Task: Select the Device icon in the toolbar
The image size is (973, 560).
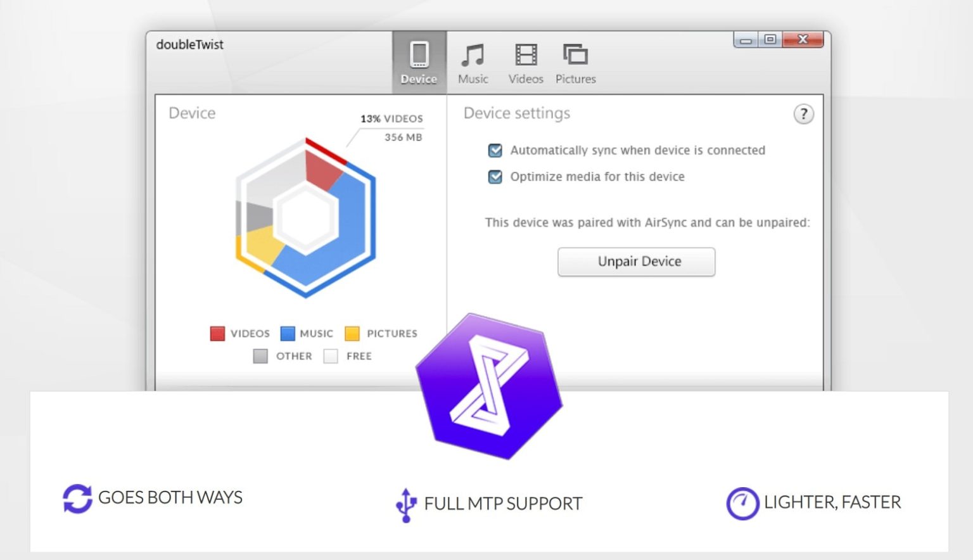Action: [x=418, y=60]
